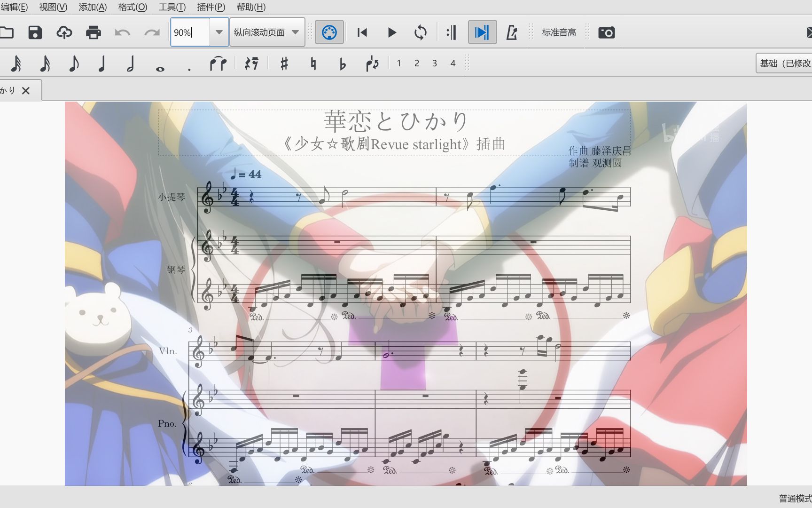This screenshot has width=812, height=508.
Task: Select the 小提琴 instrument label
Action: pyautogui.click(x=172, y=197)
